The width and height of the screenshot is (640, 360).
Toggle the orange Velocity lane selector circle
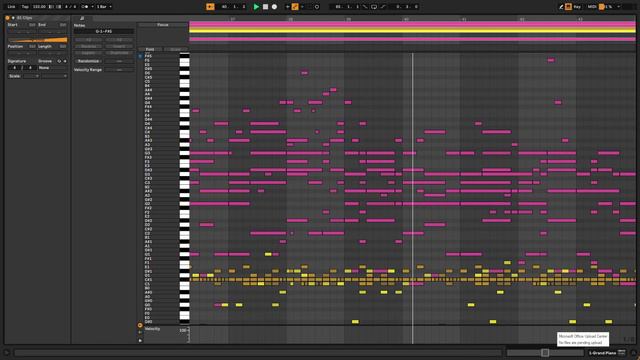140,325
